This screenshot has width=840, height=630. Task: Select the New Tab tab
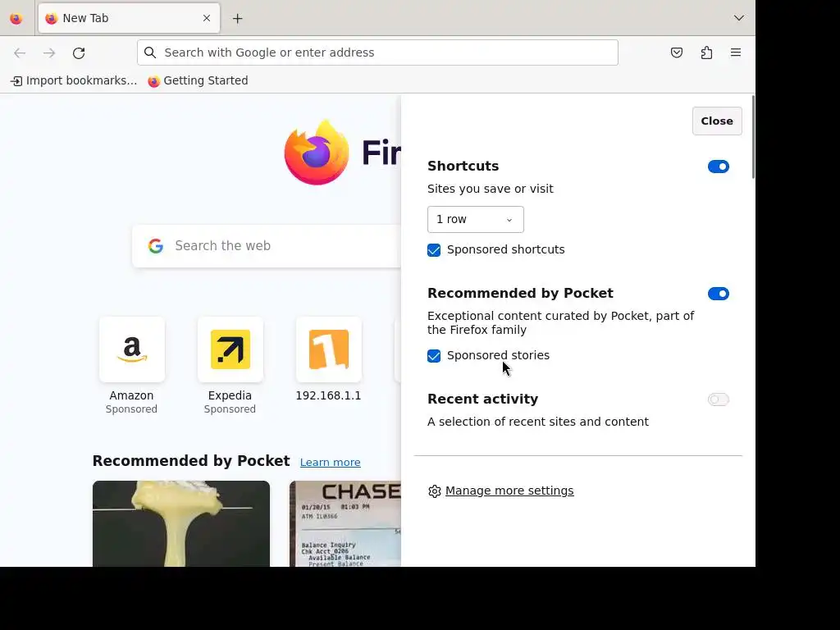pos(129,18)
